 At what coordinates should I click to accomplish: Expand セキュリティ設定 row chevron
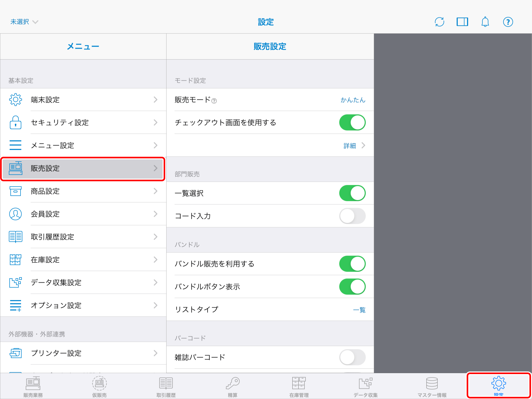point(155,122)
